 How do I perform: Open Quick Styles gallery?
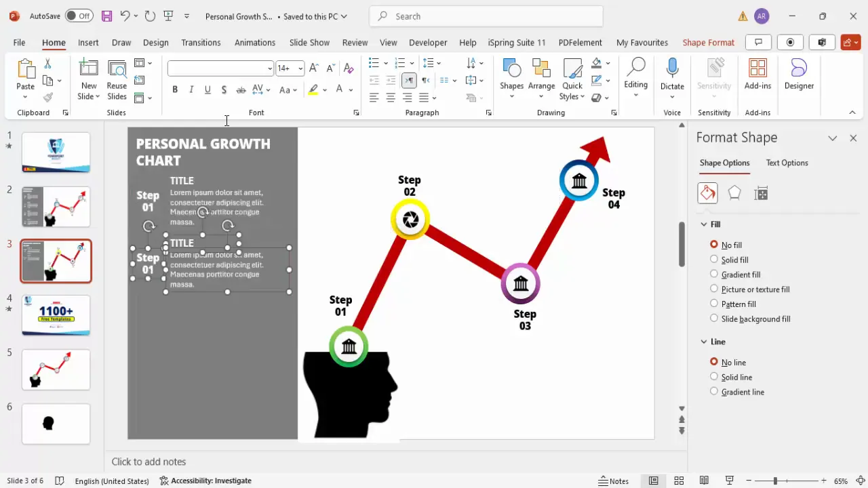[x=572, y=79]
